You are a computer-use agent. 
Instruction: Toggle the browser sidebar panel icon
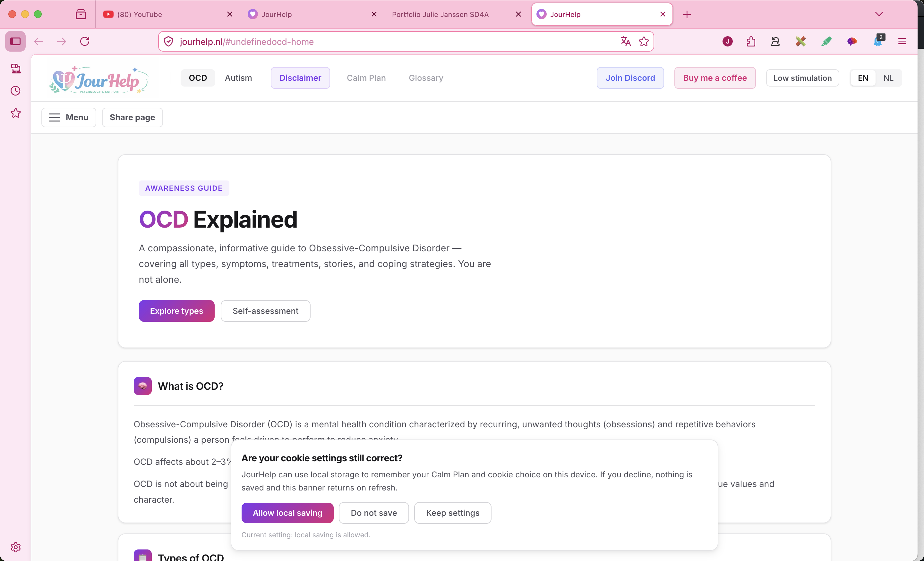(x=15, y=41)
